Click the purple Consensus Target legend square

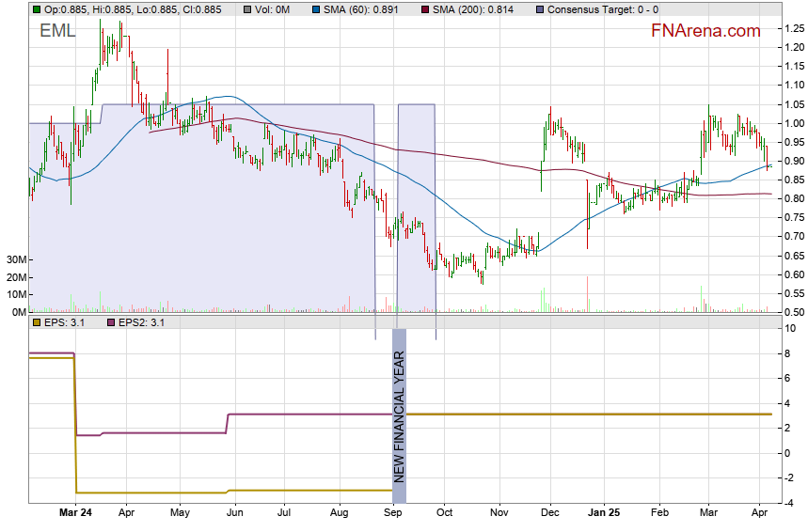point(539,9)
